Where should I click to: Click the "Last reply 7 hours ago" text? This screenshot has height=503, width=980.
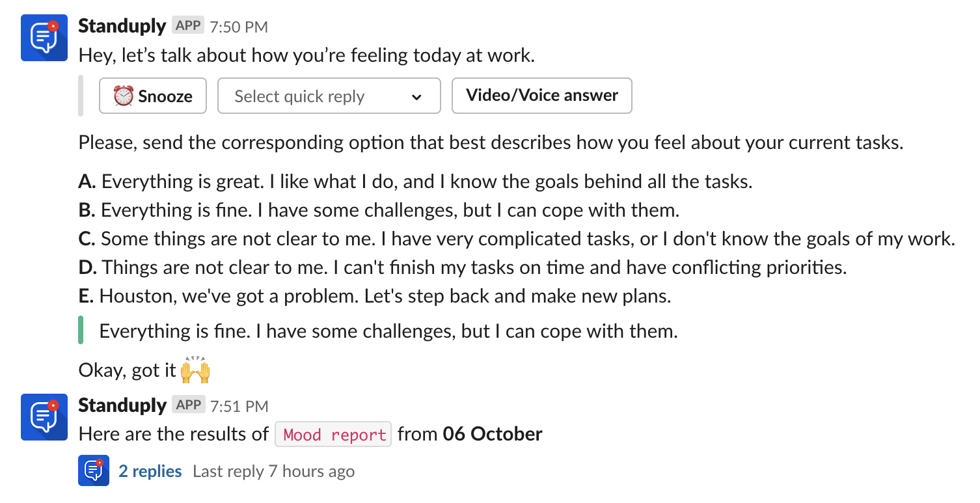(273, 471)
